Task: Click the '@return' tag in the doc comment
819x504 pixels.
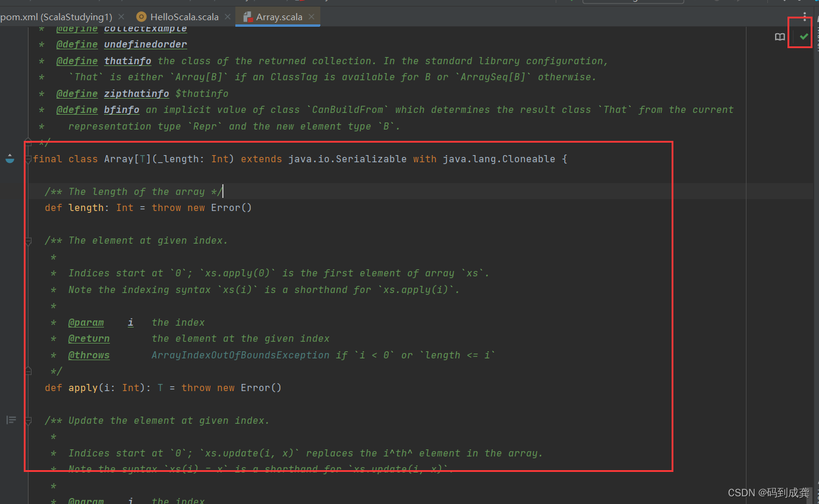Action: pos(89,339)
